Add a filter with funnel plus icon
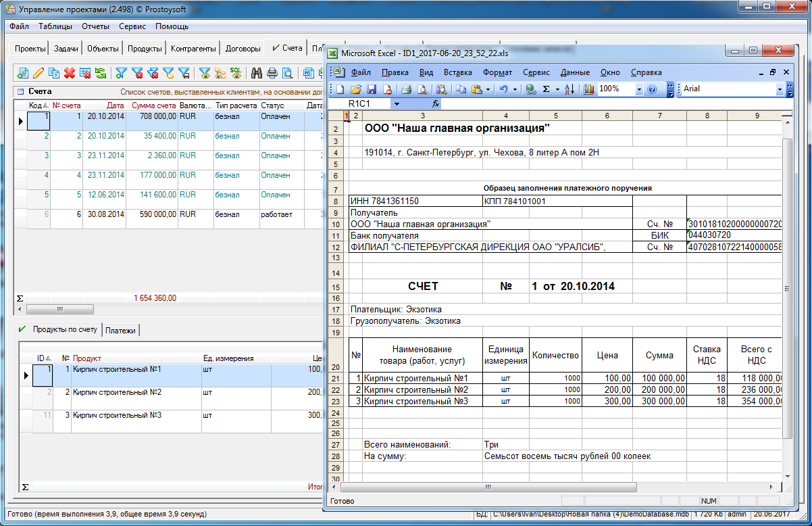Image resolution: width=812 pixels, height=526 pixels. (121, 72)
